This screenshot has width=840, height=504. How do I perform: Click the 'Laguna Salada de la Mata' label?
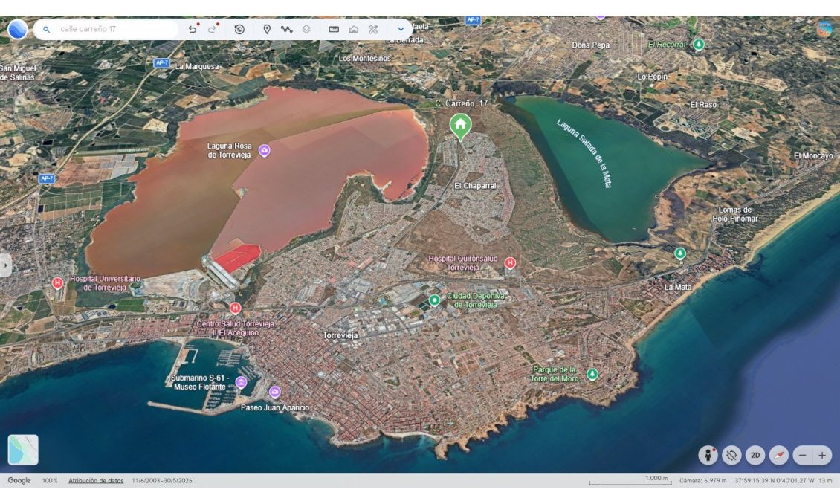[584, 153]
